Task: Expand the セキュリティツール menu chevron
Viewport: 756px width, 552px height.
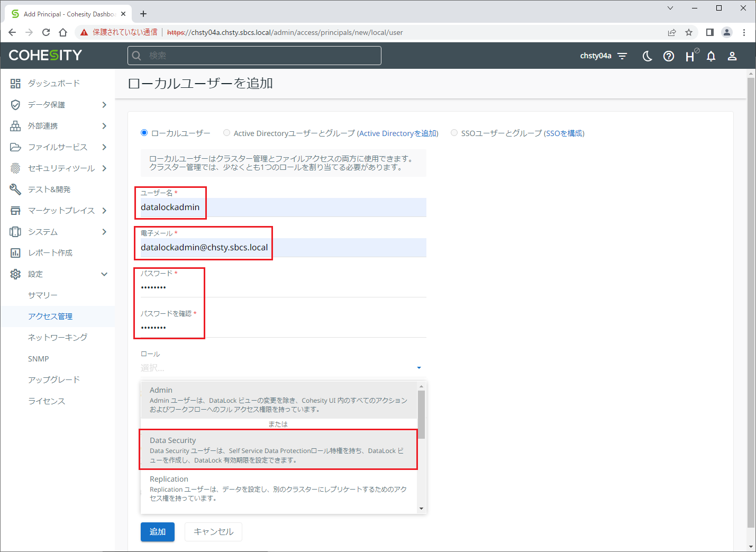Action: (104, 168)
